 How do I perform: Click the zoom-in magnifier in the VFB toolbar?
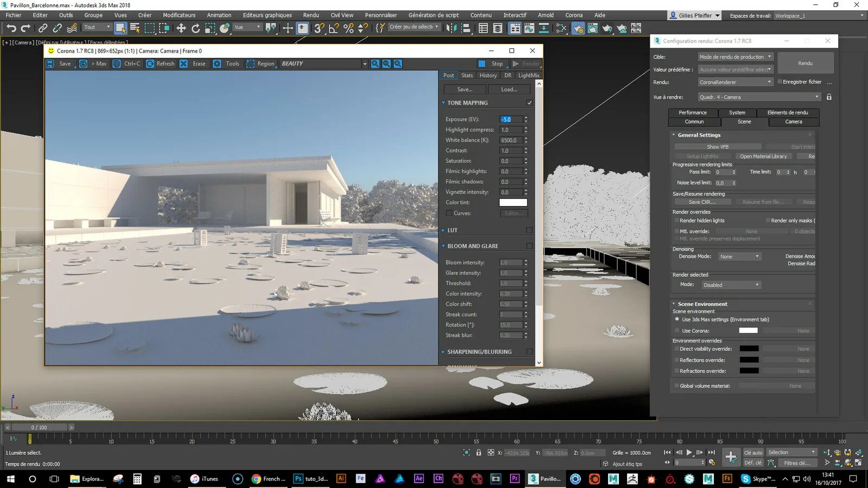pyautogui.click(x=375, y=63)
